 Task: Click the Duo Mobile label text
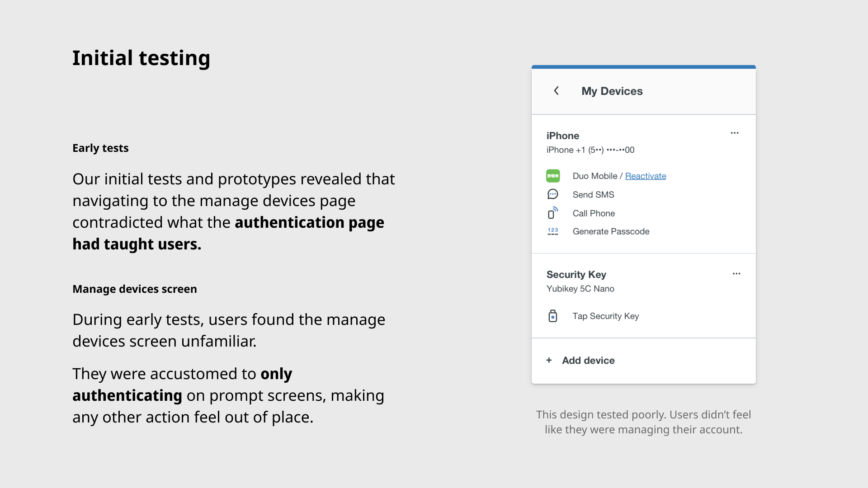point(595,176)
